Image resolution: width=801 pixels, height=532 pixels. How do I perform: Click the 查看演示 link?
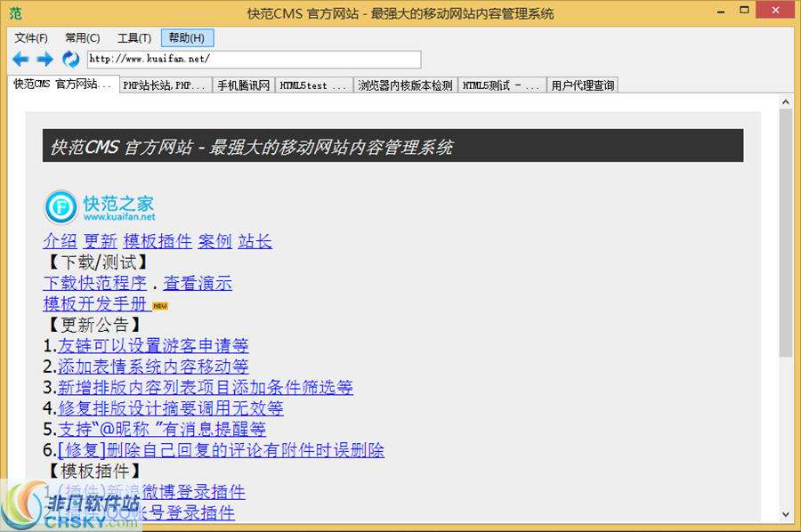pyautogui.click(x=198, y=283)
